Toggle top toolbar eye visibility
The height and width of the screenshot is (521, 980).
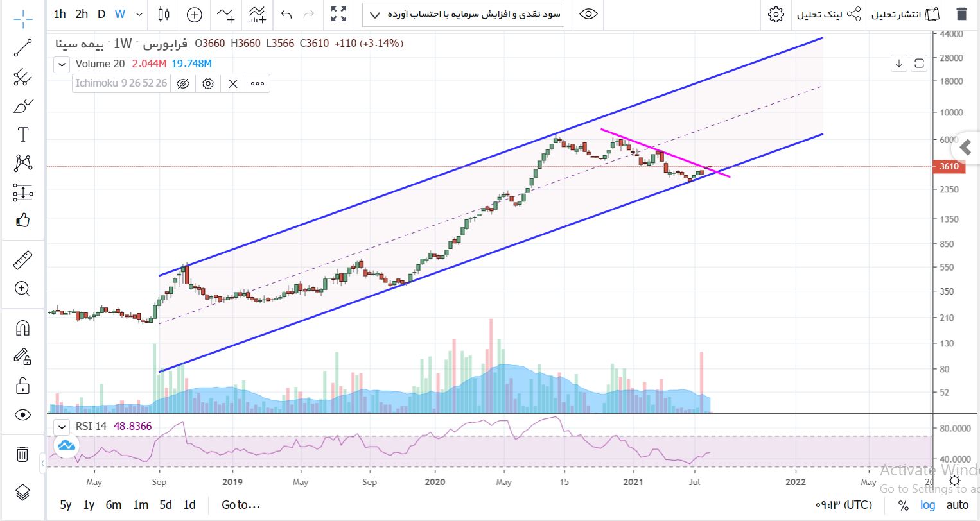[588, 14]
